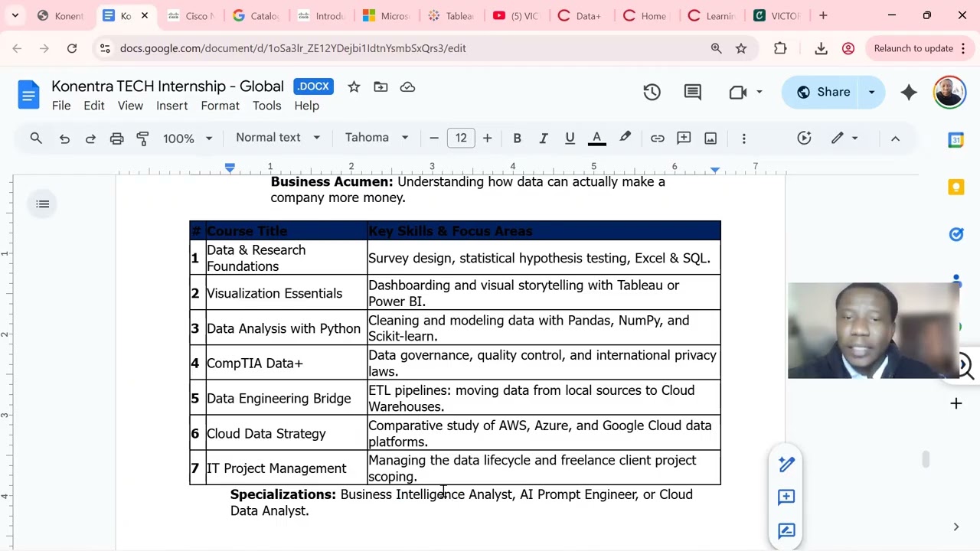Click the font size field
Viewport: 980px width, 551px height.
(461, 139)
